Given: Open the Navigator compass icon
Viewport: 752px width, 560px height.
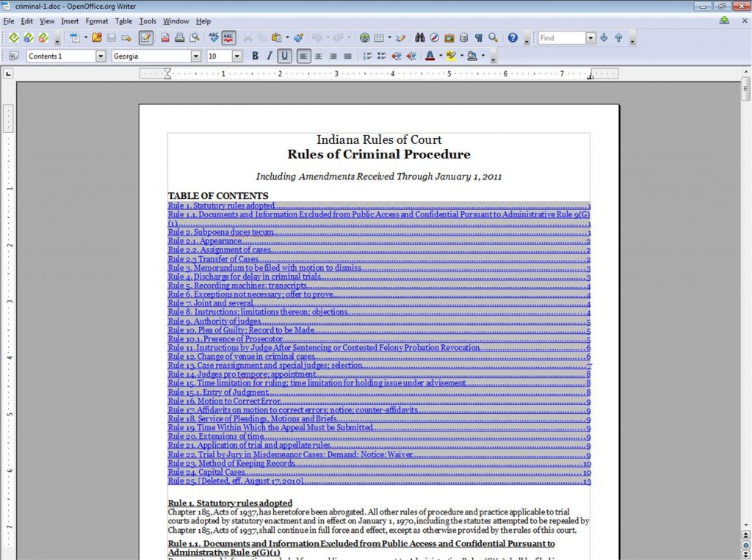Looking at the screenshot, I should click(x=435, y=38).
